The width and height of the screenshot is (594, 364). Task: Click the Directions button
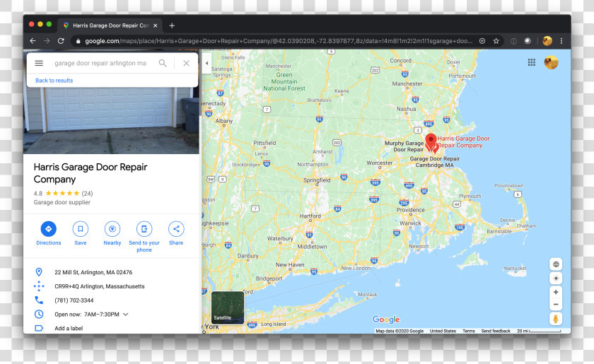[x=49, y=229]
